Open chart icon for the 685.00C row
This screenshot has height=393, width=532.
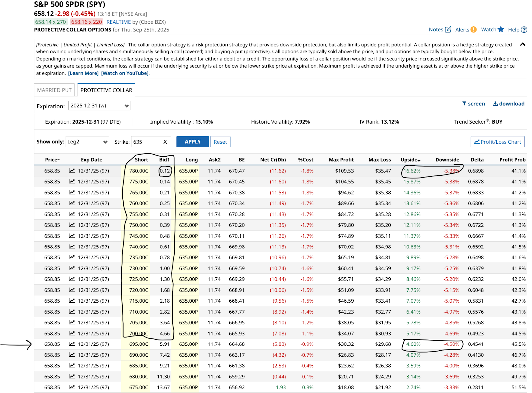pos(72,366)
